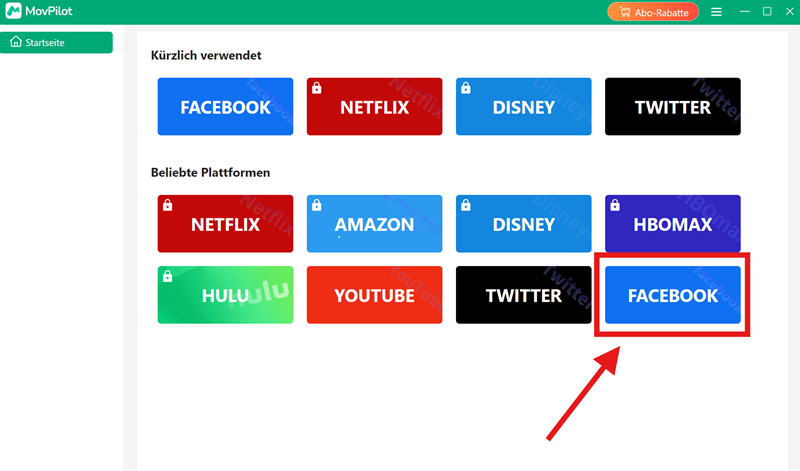The width and height of the screenshot is (800, 471).
Task: Open Facebook under Kürzlich verwendet
Action: click(x=225, y=107)
